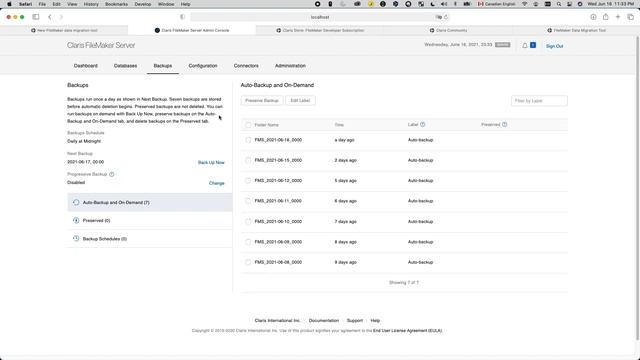640x360 pixels.
Task: Toggle the select-all checkbox in table header
Action: (248, 125)
